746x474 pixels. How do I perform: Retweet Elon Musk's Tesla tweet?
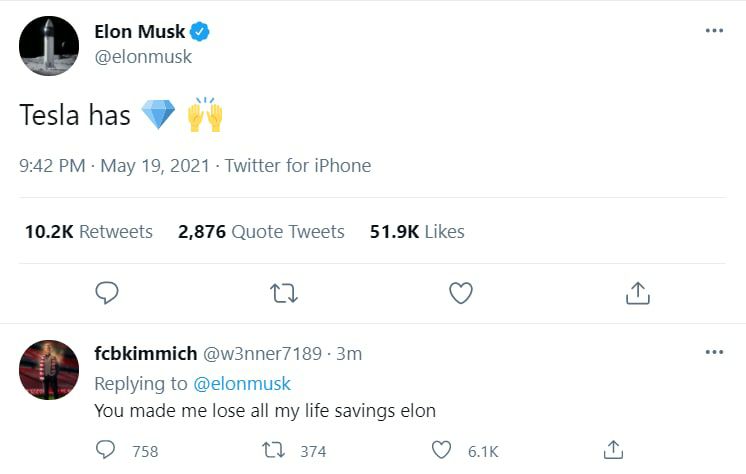pos(284,293)
